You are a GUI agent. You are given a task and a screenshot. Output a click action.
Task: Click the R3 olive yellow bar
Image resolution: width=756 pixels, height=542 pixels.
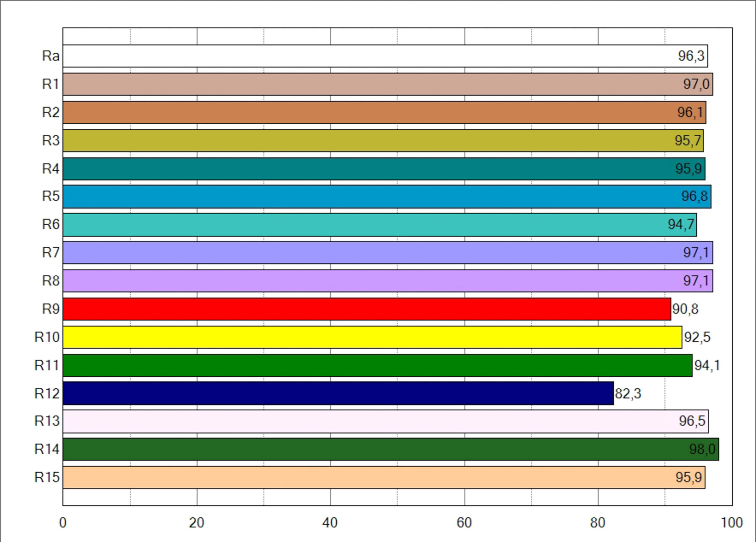click(383, 141)
